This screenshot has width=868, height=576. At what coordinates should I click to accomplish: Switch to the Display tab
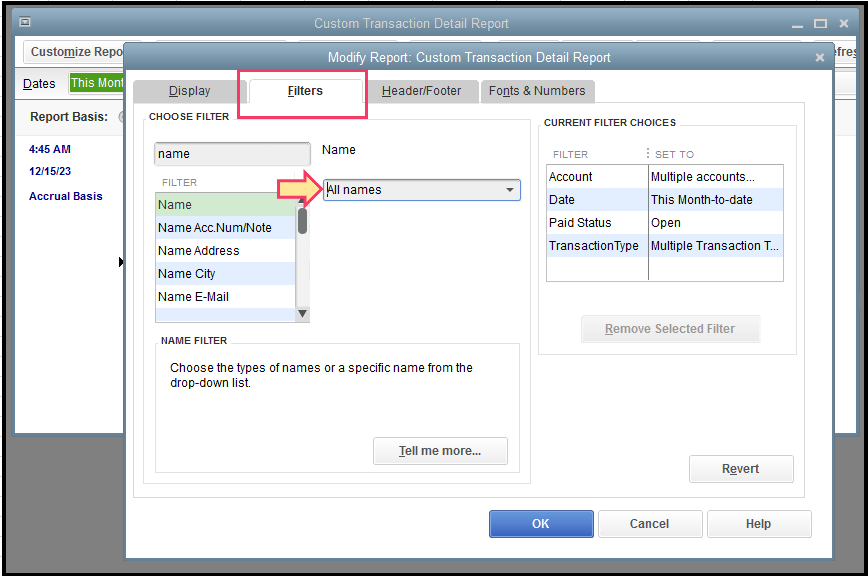(x=189, y=91)
